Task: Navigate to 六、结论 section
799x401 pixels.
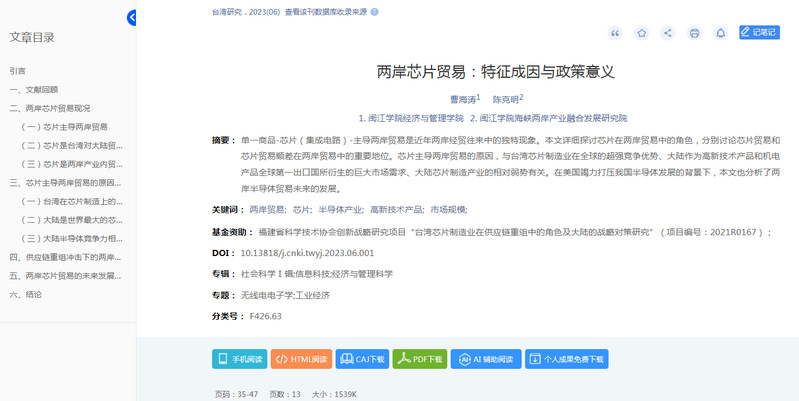Action: coord(27,295)
